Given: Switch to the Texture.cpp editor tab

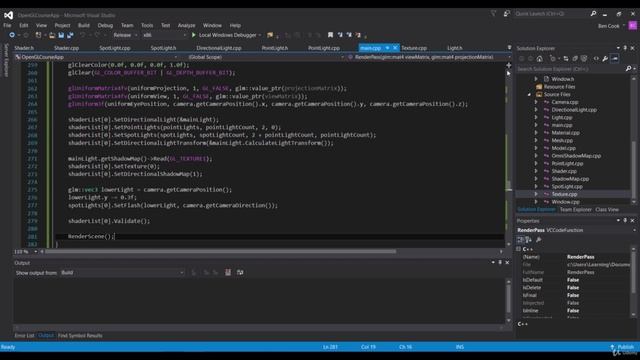Looking at the screenshot, I should point(414,48).
